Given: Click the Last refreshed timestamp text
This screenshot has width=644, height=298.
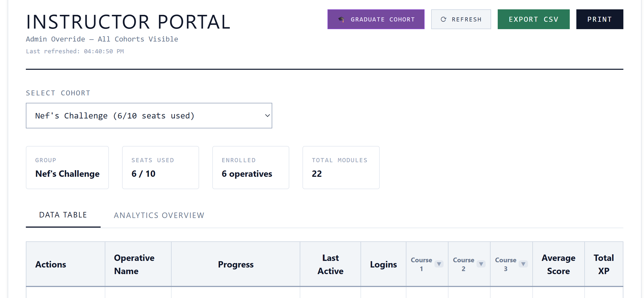Looking at the screenshot, I should point(75,51).
